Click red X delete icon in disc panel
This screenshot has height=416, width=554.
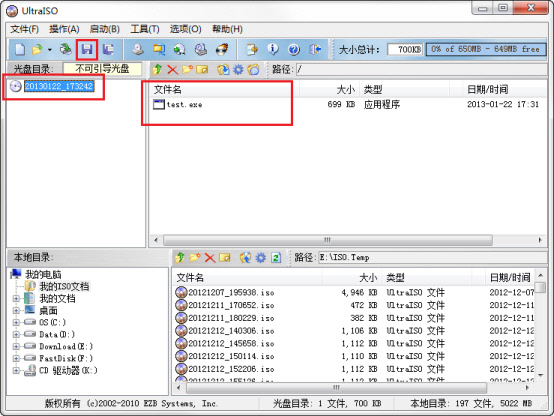(x=172, y=69)
